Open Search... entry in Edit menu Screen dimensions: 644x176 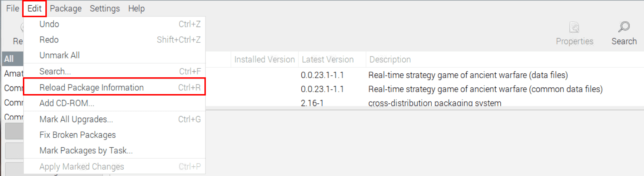(114, 72)
